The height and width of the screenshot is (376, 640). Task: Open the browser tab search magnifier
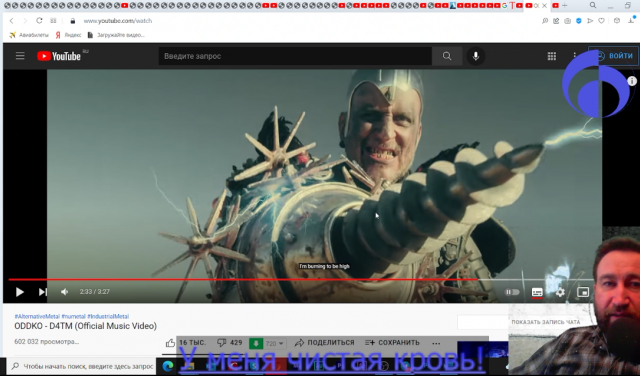(593, 5)
